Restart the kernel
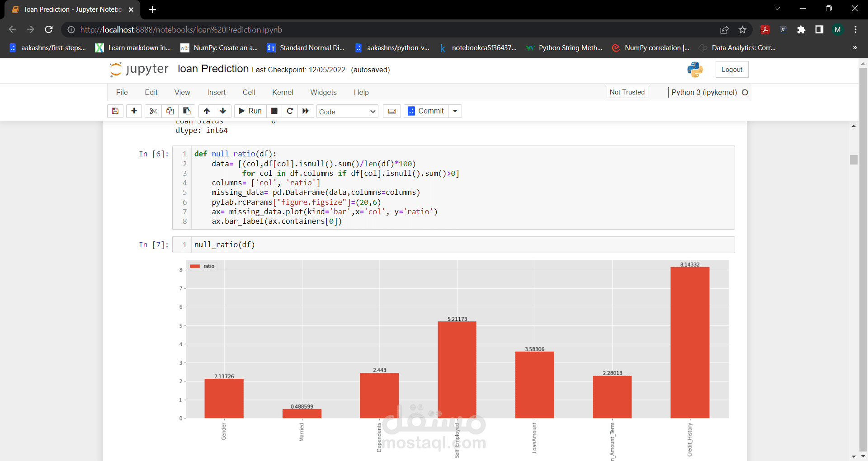Viewport: 868px width, 461px height. point(290,111)
